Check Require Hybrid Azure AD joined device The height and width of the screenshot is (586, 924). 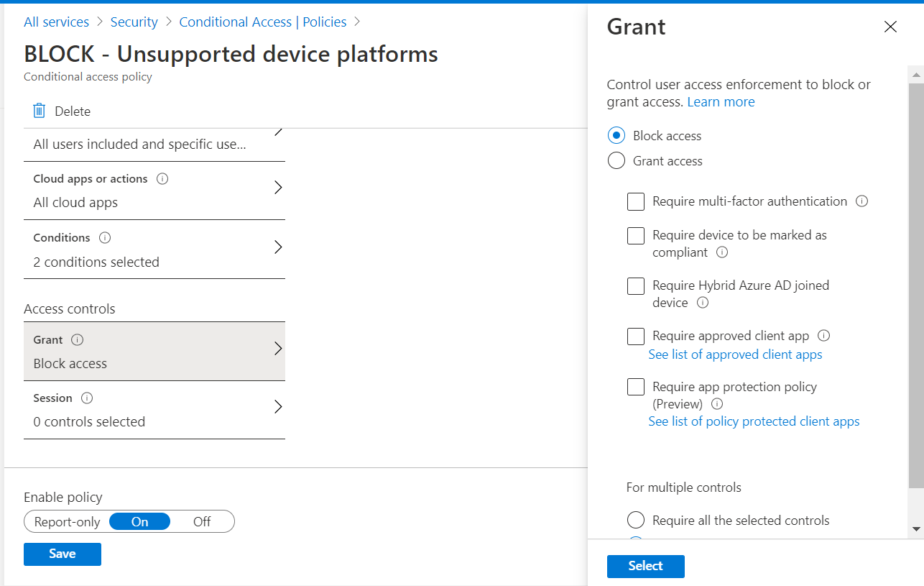click(636, 286)
